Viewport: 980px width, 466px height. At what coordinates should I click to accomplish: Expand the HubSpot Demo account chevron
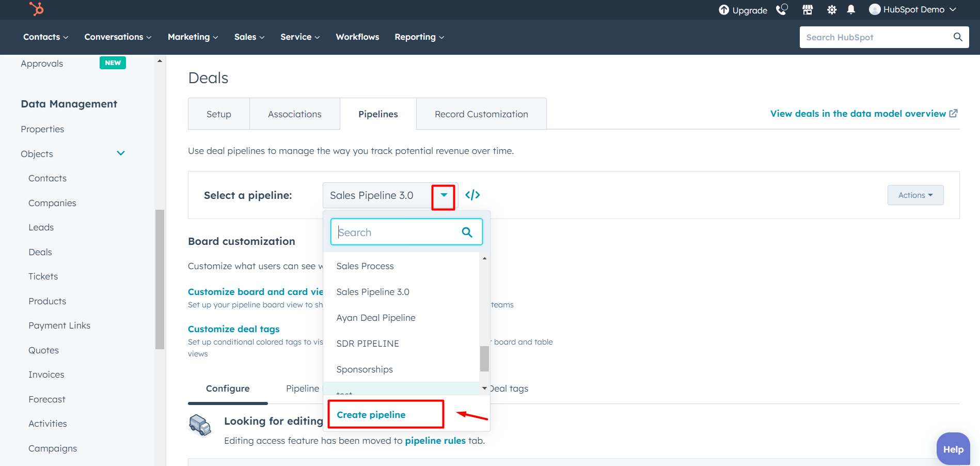tap(952, 9)
